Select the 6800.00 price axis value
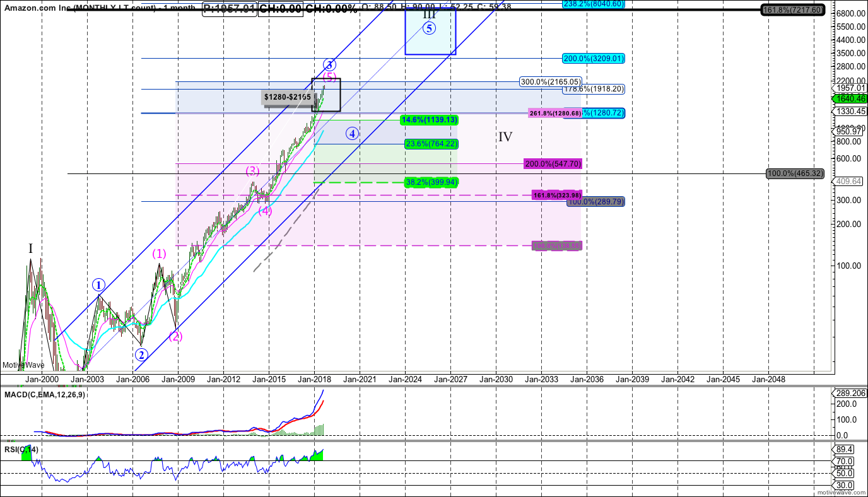The image size is (868, 497). (849, 14)
